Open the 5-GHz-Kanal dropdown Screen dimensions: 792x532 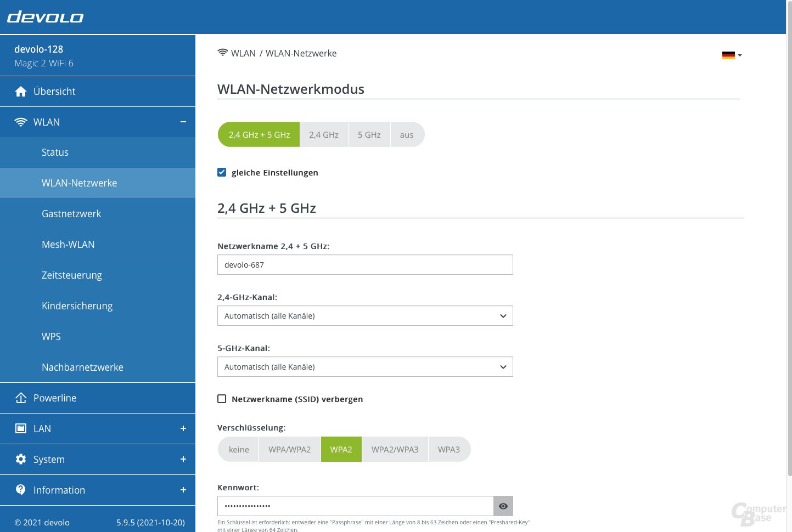coord(365,367)
